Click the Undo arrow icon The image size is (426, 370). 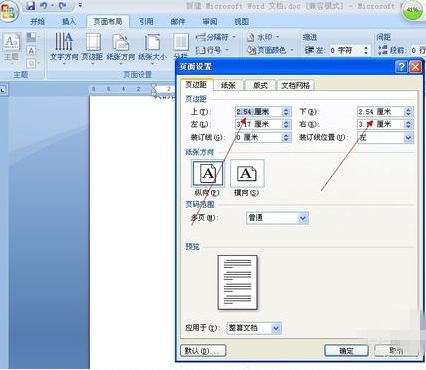[x=44, y=5]
